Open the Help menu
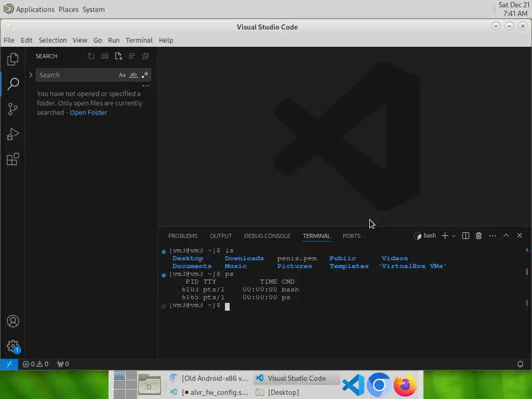532x399 pixels. tap(166, 40)
